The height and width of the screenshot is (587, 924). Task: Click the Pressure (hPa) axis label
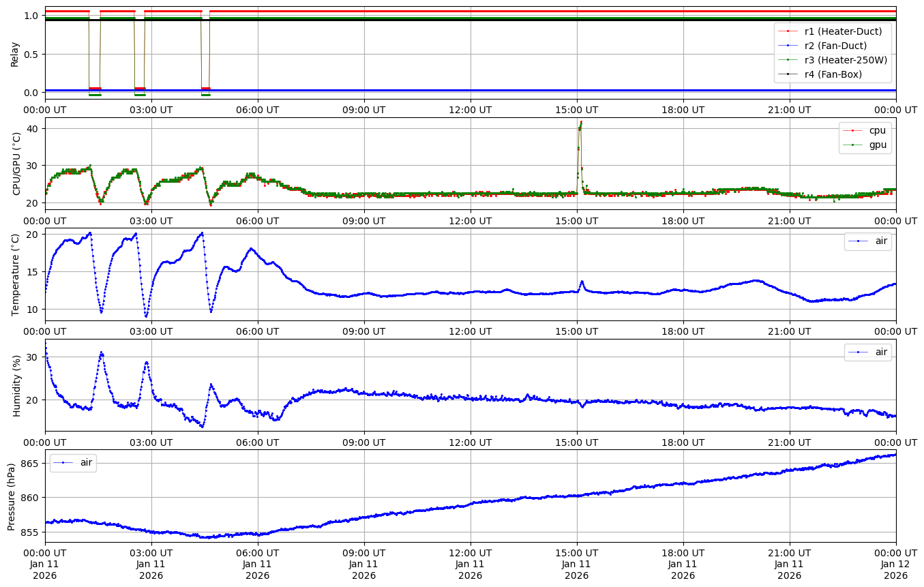[12, 496]
